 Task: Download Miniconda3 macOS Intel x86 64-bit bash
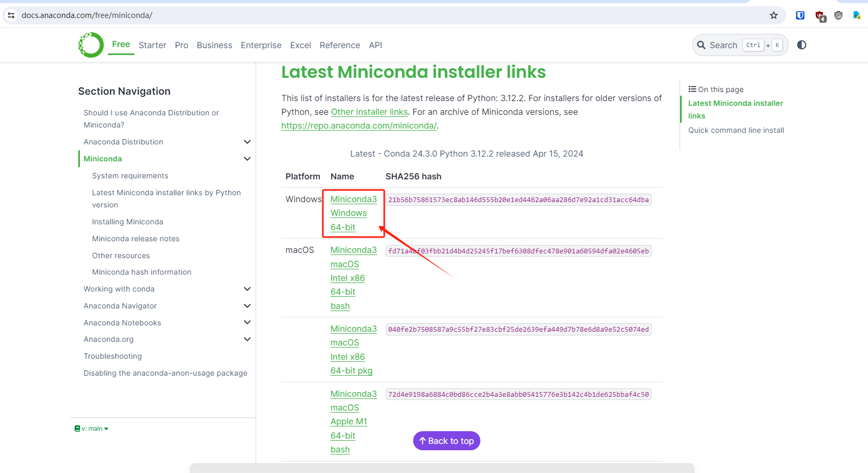coord(354,278)
